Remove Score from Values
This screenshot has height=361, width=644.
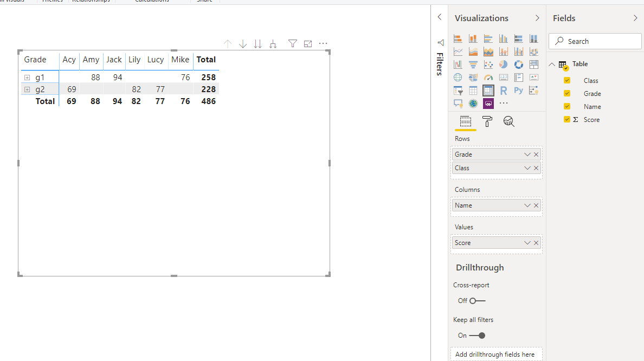(536, 243)
